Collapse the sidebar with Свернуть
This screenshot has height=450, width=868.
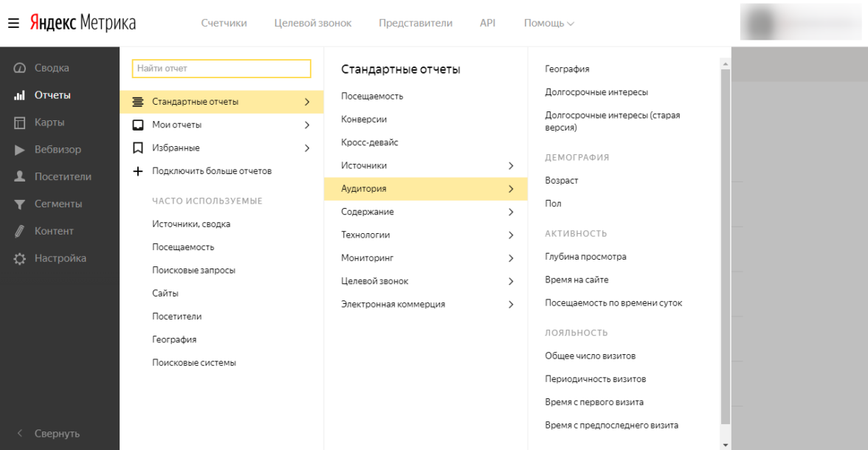pos(57,433)
